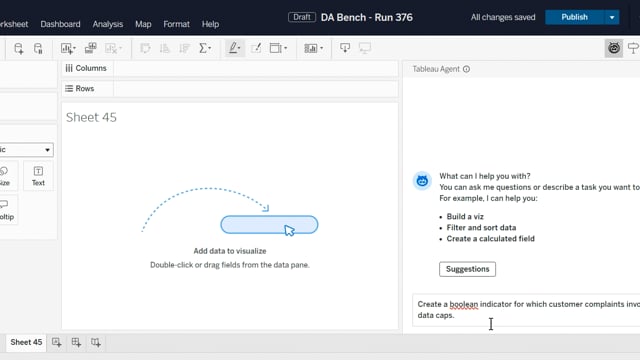This screenshot has height=360, width=640.
Task: Click the new story icon in sheet bar
Action: pos(96,342)
